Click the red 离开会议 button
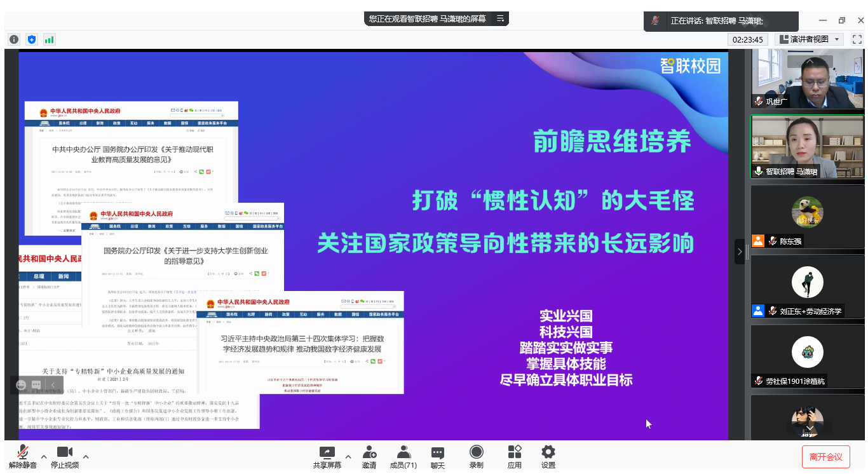Image resolution: width=868 pixels, height=474 pixels. coord(825,457)
